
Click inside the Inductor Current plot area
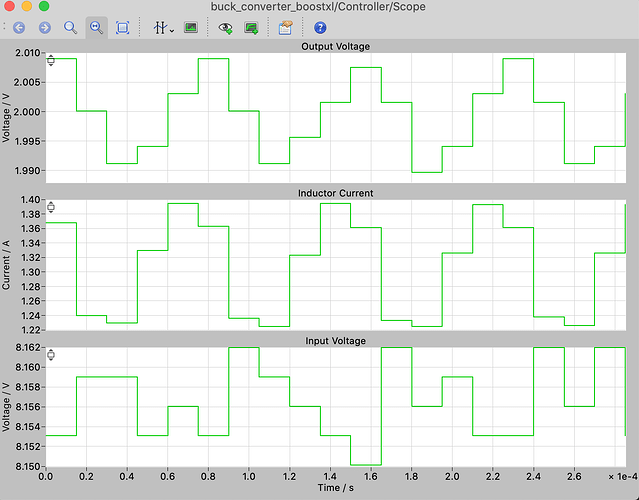[335, 265]
